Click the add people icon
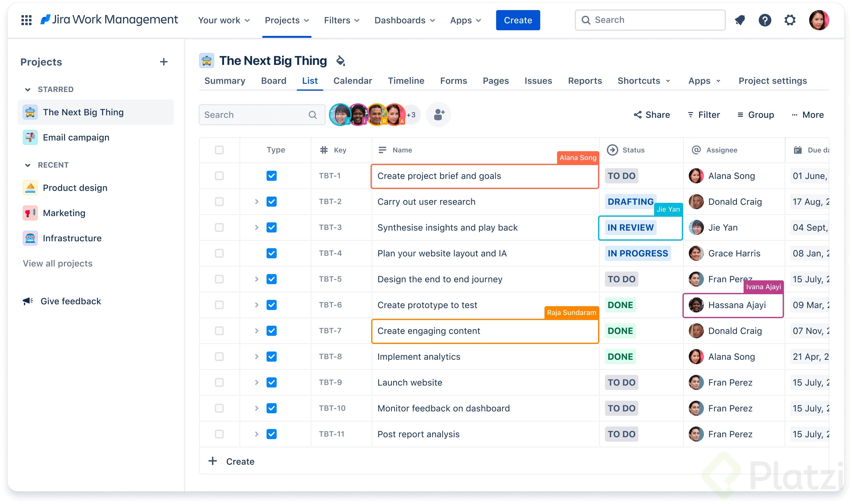Image resolution: width=852 pixels, height=504 pixels. (438, 115)
